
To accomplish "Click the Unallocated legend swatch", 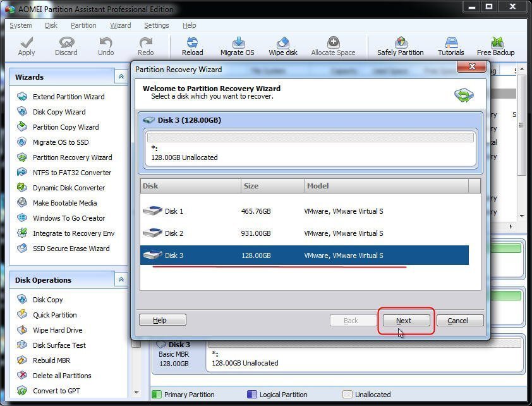I will [347, 395].
